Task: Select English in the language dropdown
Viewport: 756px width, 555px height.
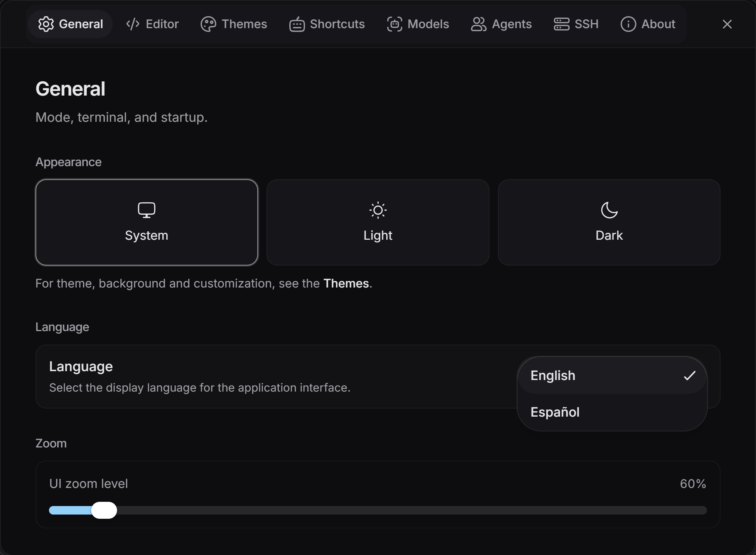Action: click(x=612, y=375)
